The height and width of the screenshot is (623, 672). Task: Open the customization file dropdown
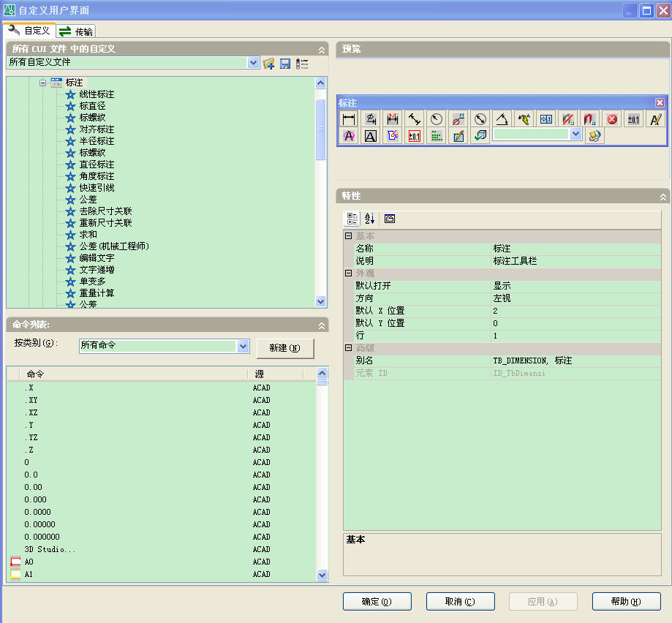253,63
